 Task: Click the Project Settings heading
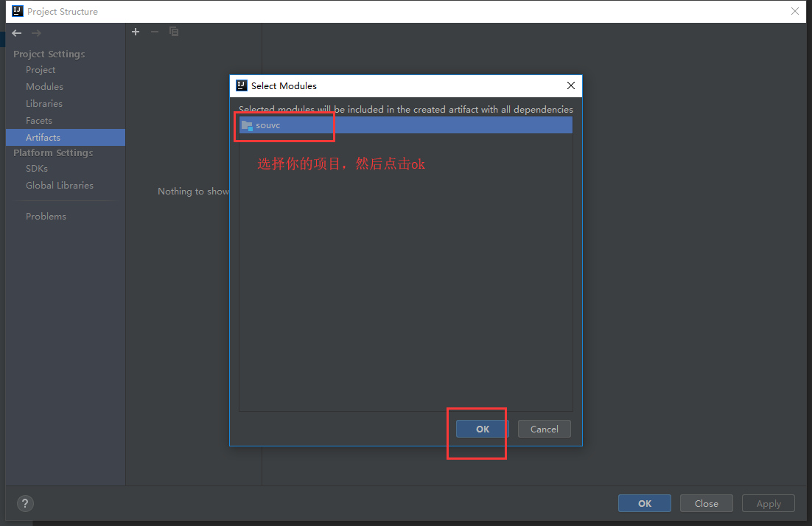pyautogui.click(x=49, y=54)
